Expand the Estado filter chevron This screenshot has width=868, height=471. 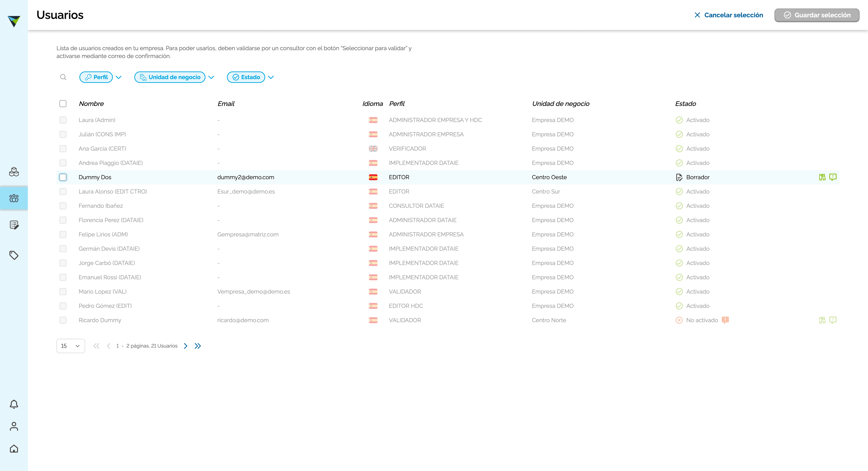pos(271,77)
